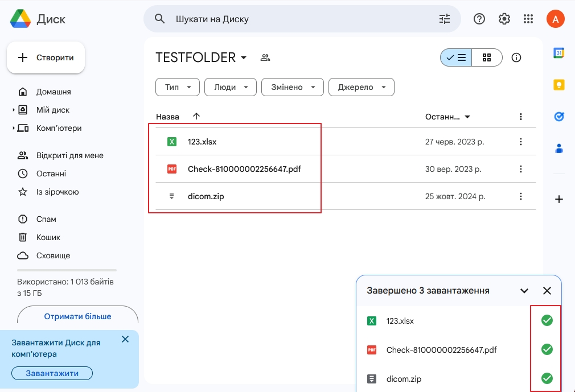Open Google Calendar side panel icon
This screenshot has height=392, width=575.
pos(559,53)
